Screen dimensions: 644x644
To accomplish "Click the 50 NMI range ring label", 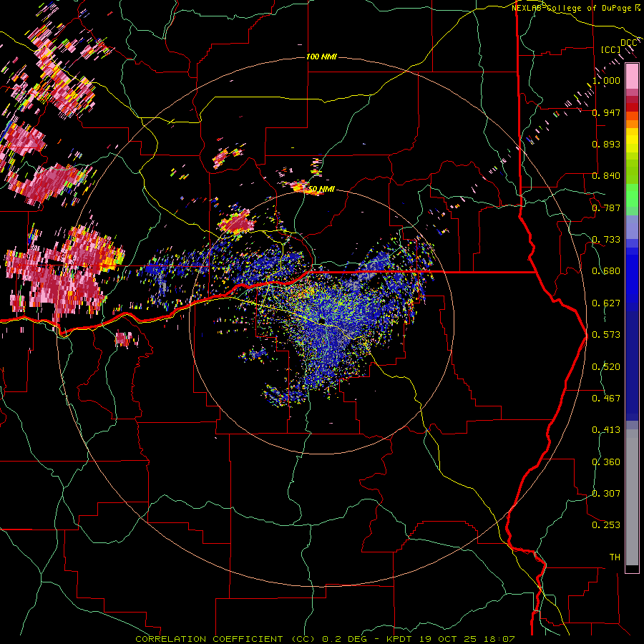I will click(321, 190).
